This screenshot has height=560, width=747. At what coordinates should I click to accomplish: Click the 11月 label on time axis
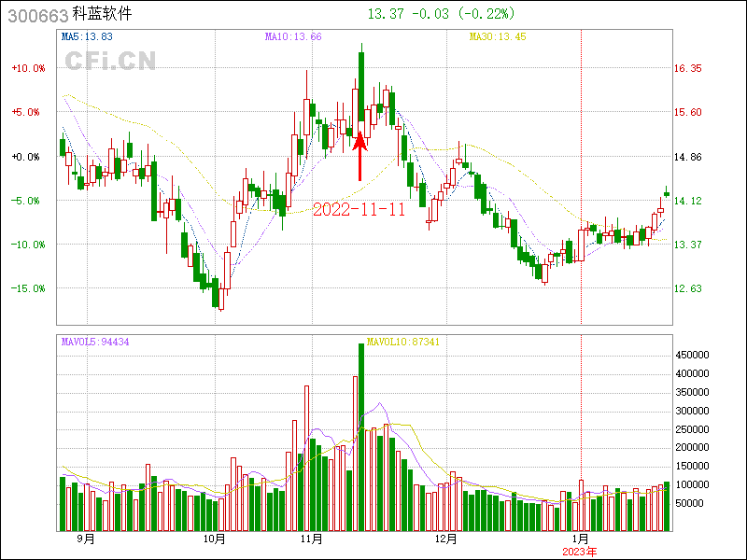[312, 539]
